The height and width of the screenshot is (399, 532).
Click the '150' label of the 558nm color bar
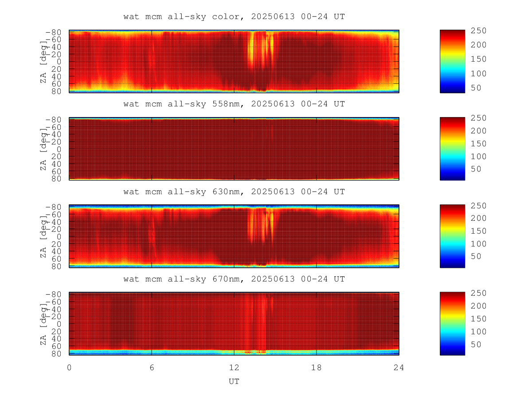(479, 143)
